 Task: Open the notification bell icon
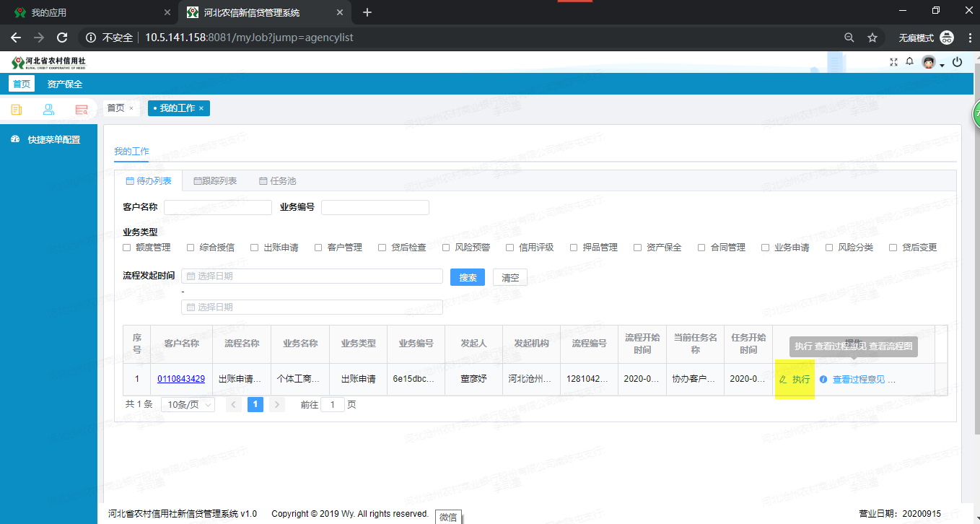pos(909,61)
